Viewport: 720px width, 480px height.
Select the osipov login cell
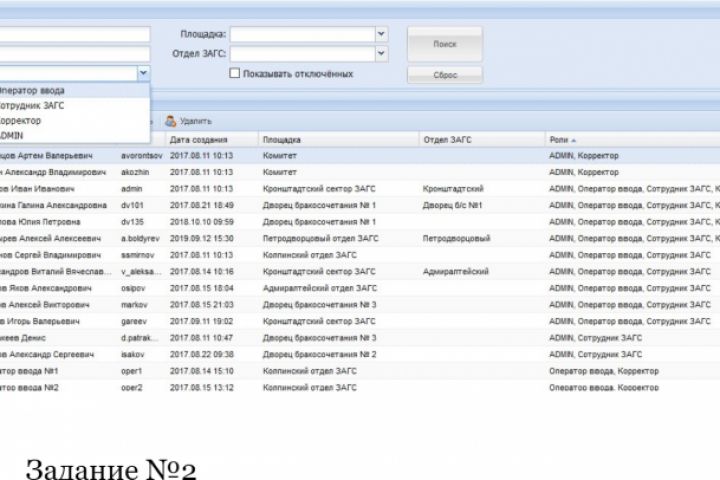tap(133, 288)
